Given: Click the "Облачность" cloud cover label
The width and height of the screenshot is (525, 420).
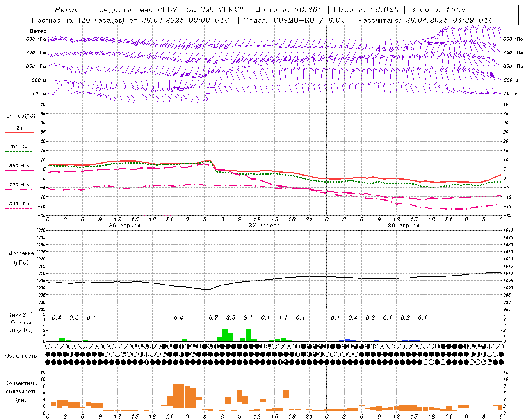Looking at the screenshot, I should pyautogui.click(x=21, y=356).
